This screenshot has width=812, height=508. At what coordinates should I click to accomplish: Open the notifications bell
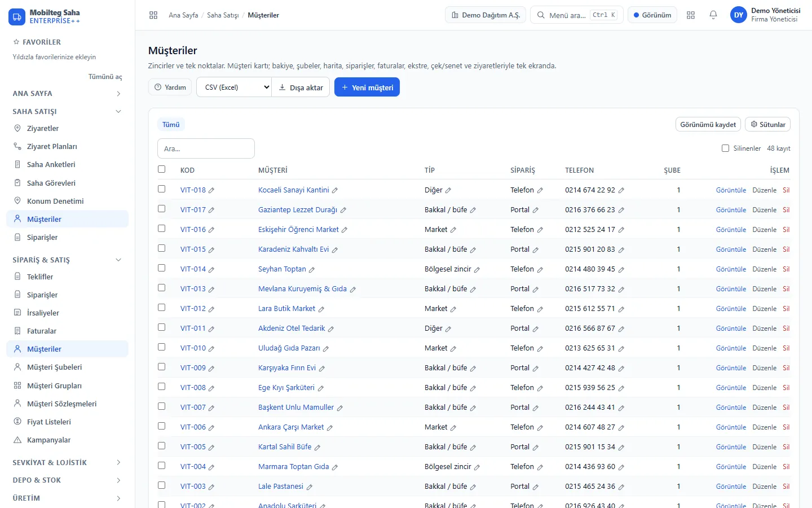click(x=713, y=15)
